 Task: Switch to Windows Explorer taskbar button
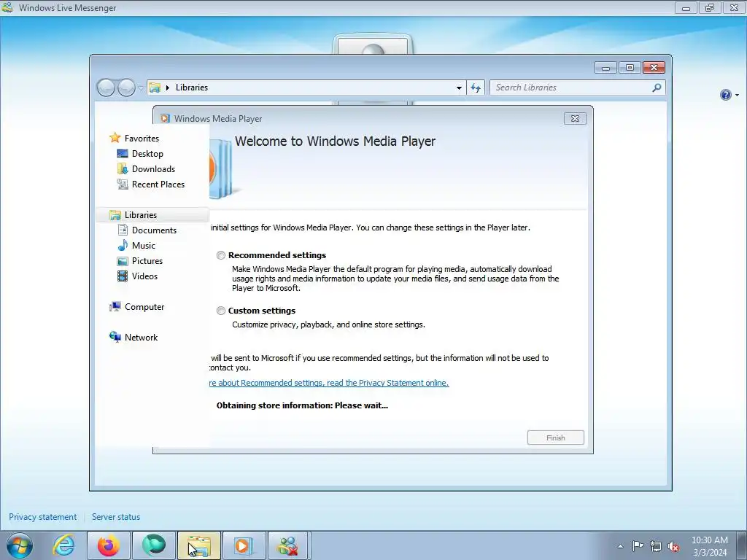click(x=198, y=545)
